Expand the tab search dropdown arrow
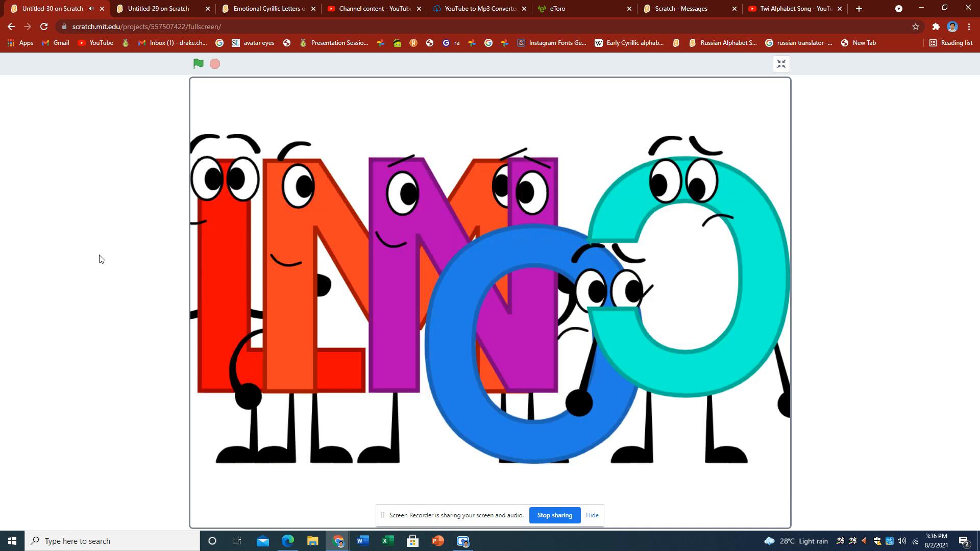The width and height of the screenshot is (980, 551). 899,9
